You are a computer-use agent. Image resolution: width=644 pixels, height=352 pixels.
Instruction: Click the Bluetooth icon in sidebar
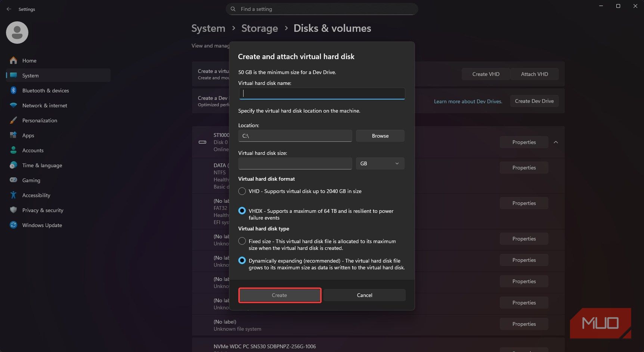13,90
